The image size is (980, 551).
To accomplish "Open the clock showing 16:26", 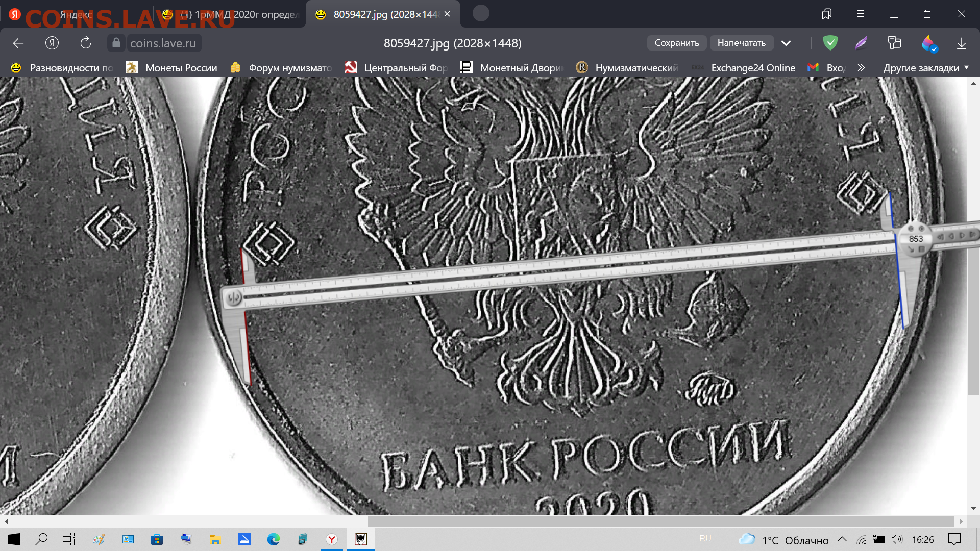I will click(x=923, y=540).
